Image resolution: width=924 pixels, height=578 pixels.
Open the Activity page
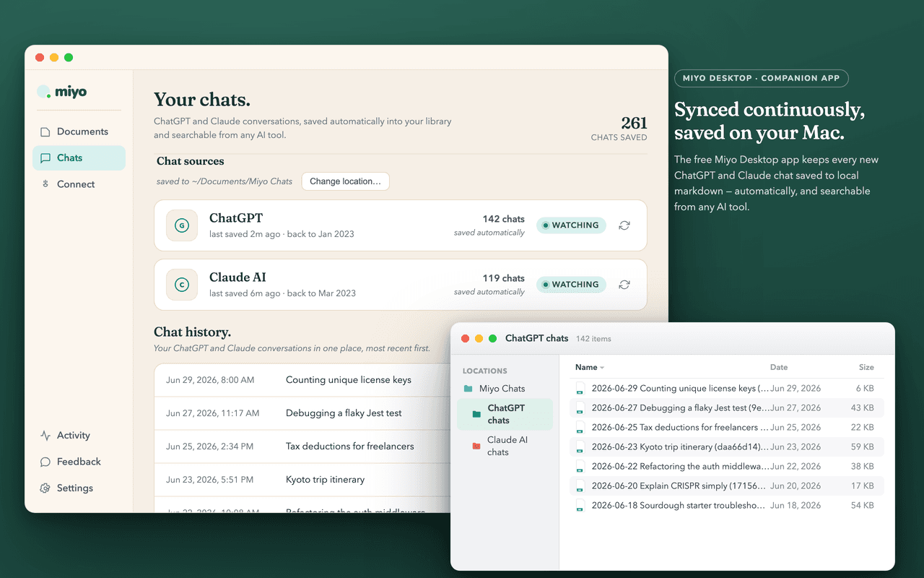(x=79, y=435)
